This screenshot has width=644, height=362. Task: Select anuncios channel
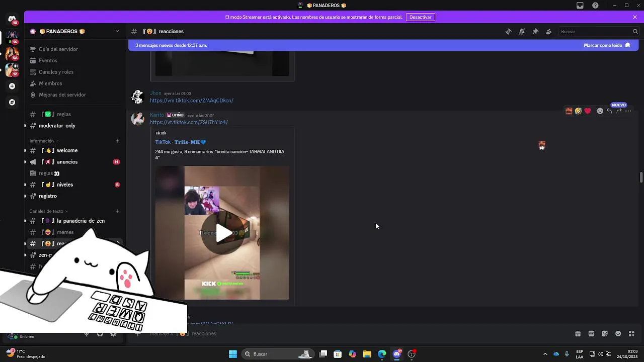74,162
